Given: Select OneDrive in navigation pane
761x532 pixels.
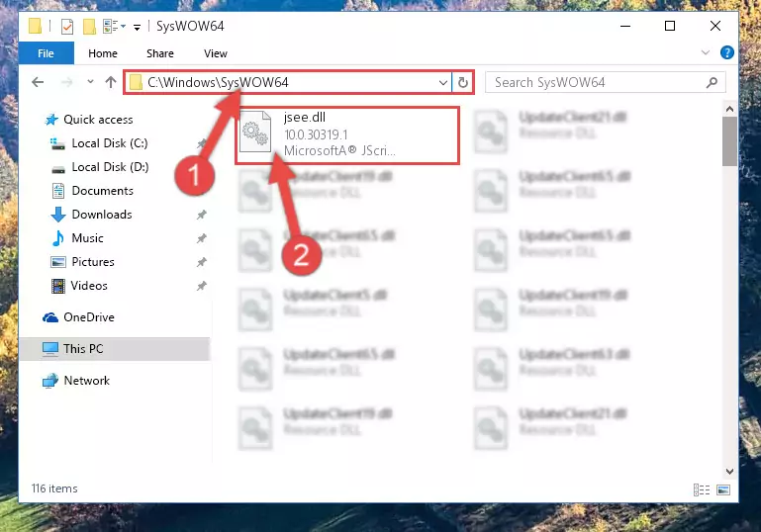Looking at the screenshot, I should click(89, 317).
